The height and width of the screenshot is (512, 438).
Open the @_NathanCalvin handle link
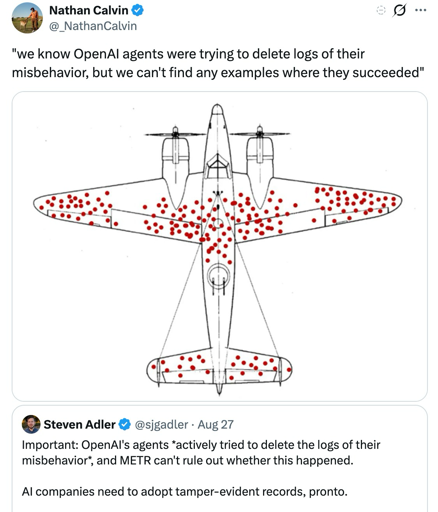93,26
